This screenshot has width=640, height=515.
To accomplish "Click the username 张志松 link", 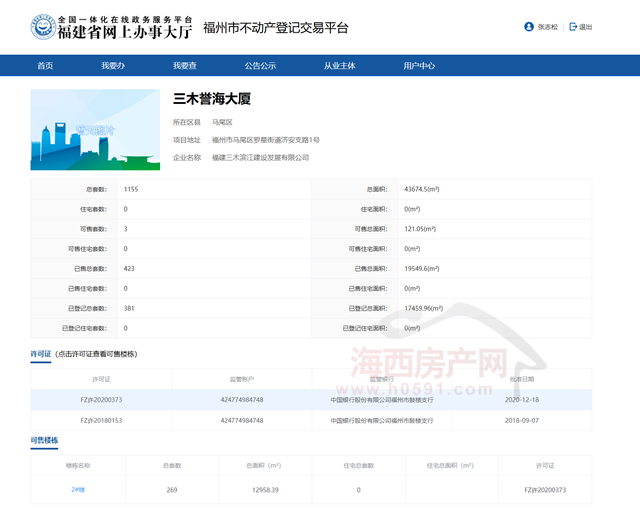I will point(549,27).
